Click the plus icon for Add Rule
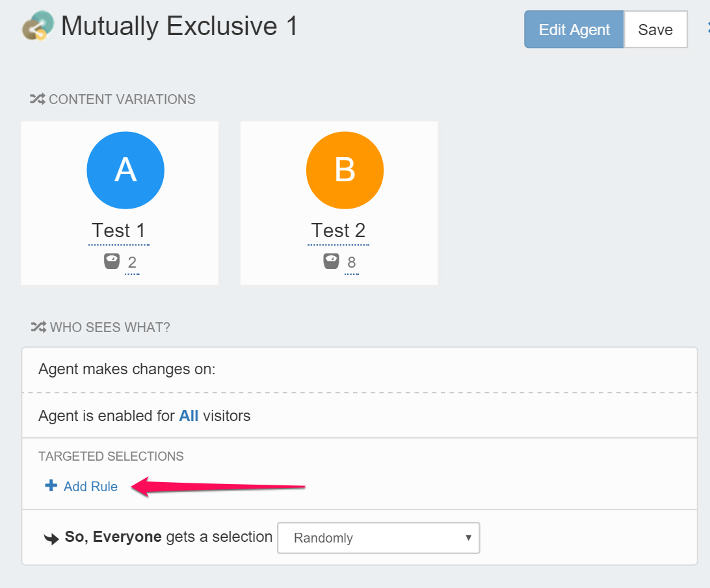This screenshot has height=588, width=710. point(51,486)
